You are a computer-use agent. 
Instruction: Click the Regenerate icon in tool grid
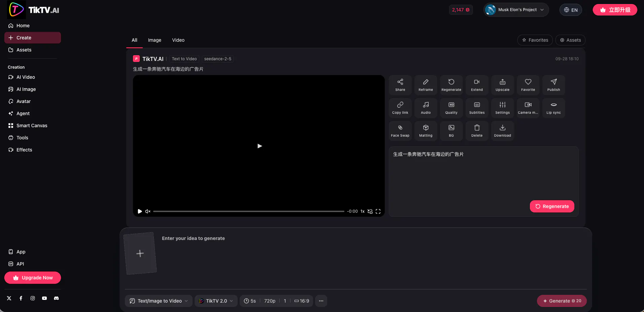[x=451, y=85]
